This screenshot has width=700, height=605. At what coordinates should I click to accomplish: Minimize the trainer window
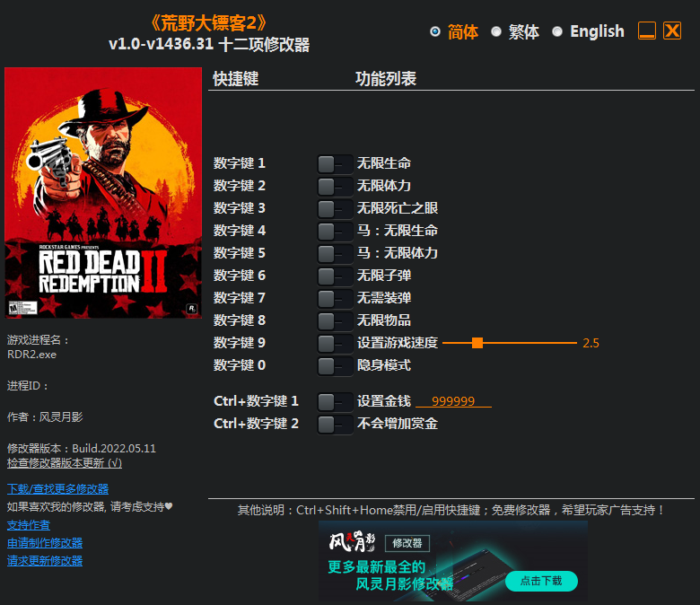[x=647, y=31]
